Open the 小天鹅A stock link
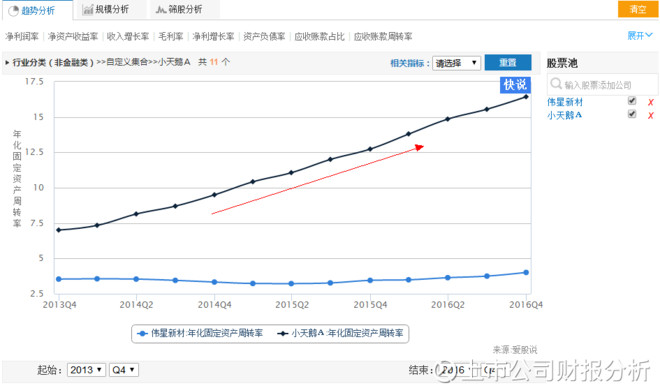660x388 pixels. pos(564,115)
